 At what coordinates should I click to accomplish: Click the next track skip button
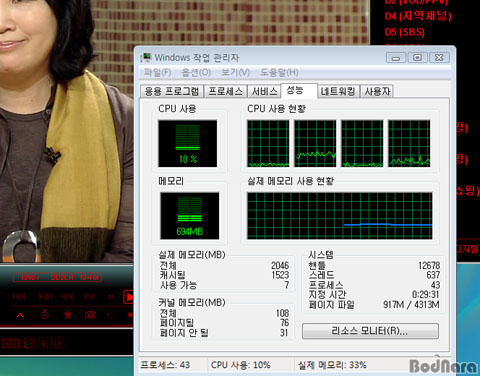(x=45, y=296)
